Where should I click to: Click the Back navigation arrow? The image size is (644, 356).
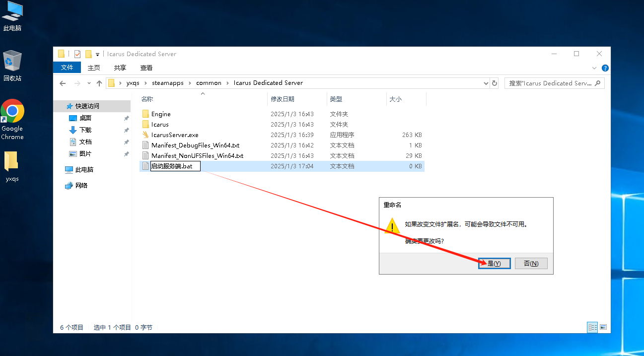(x=63, y=83)
